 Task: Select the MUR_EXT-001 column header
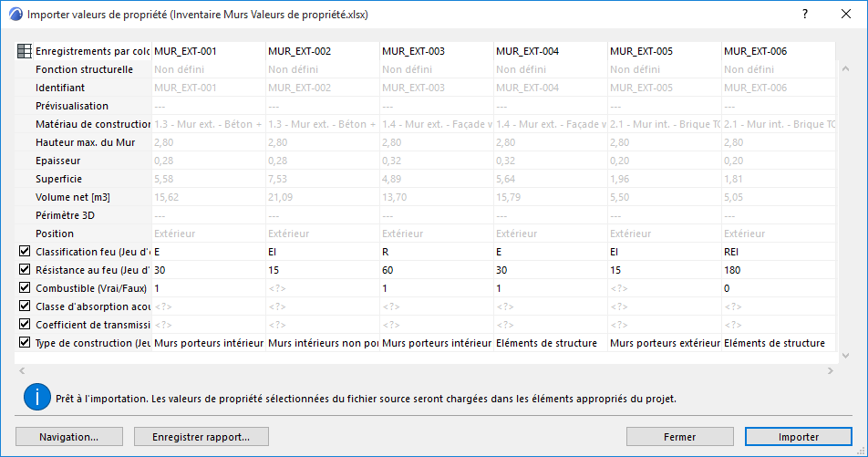click(209, 51)
